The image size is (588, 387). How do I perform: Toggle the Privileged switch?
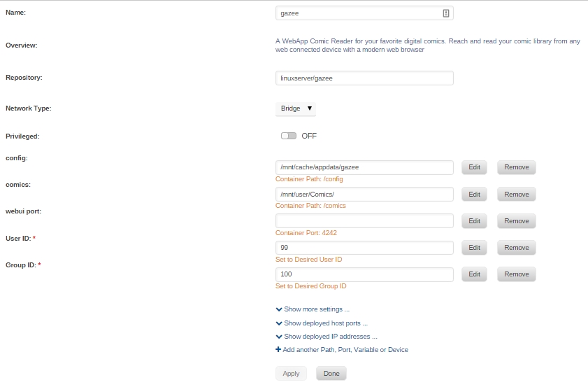pyautogui.click(x=289, y=136)
